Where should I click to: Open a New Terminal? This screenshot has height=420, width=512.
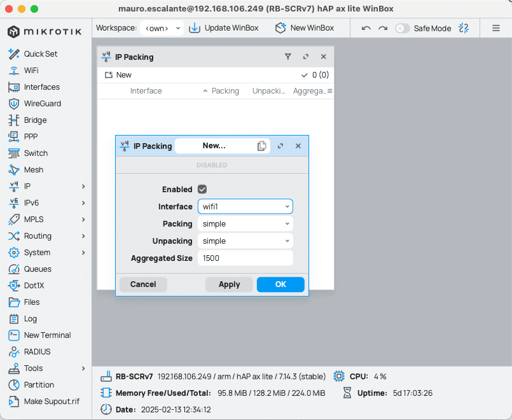coord(50,335)
